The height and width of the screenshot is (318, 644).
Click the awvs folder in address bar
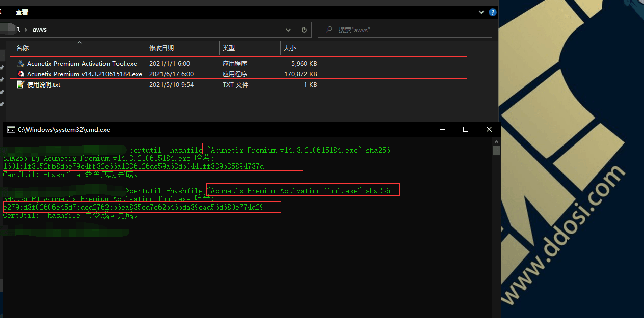[40, 30]
